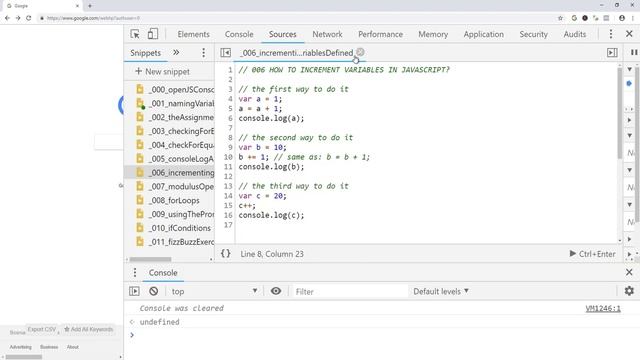Pause script execution button
This screenshot has width=640, height=360.
(x=634, y=53)
